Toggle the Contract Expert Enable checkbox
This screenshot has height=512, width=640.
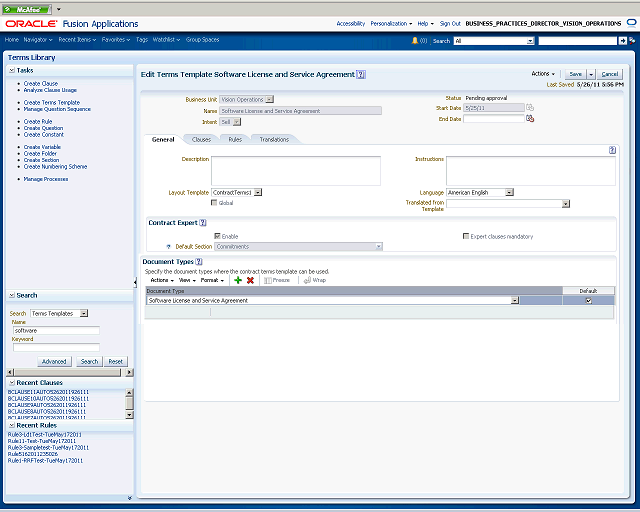tap(217, 236)
